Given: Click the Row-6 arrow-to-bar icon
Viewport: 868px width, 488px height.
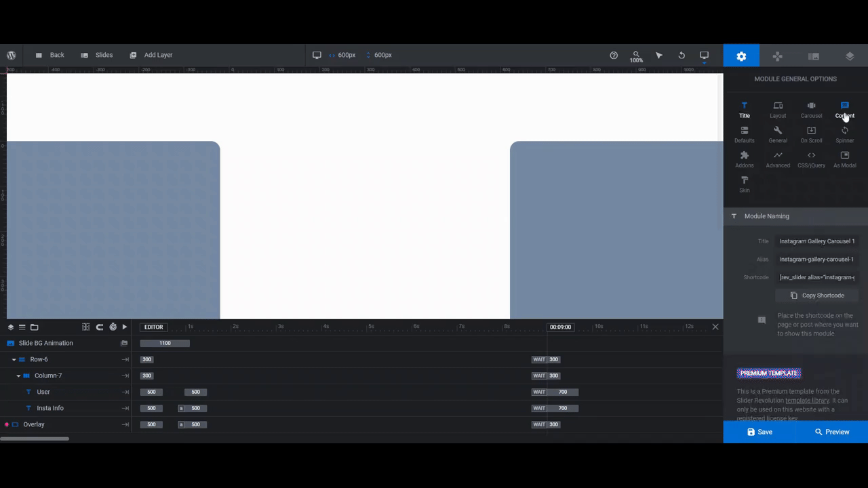Looking at the screenshot, I should click(x=125, y=360).
